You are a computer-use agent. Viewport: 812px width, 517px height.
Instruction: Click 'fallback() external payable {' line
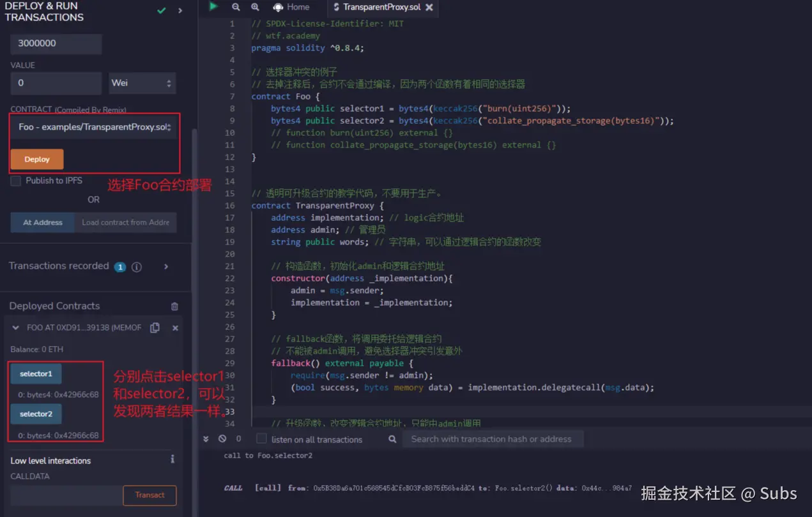342,363
